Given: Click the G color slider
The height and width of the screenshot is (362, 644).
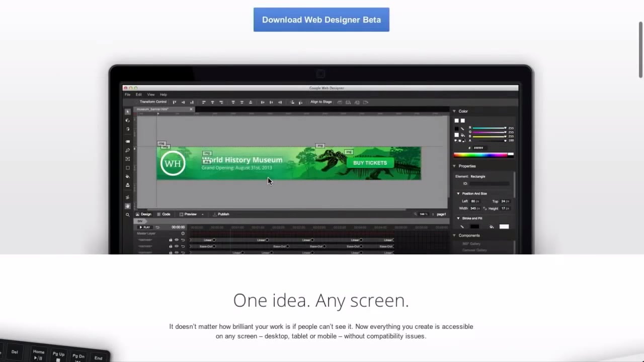Looking at the screenshot, I should pyautogui.click(x=490, y=132).
